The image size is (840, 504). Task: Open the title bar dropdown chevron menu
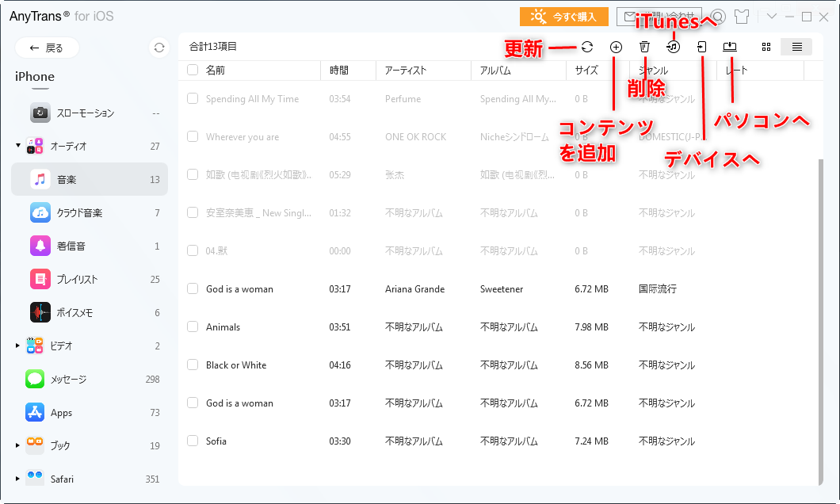coord(771,17)
